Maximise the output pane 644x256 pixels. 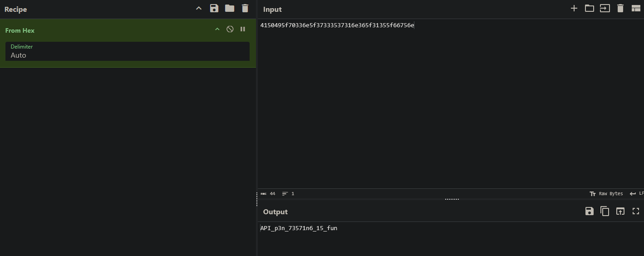coord(636,211)
